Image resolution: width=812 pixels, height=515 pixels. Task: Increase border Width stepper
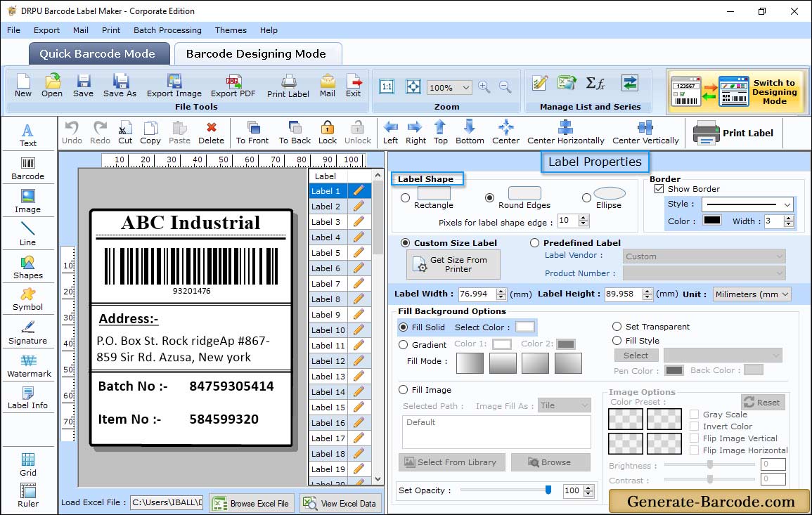789,218
